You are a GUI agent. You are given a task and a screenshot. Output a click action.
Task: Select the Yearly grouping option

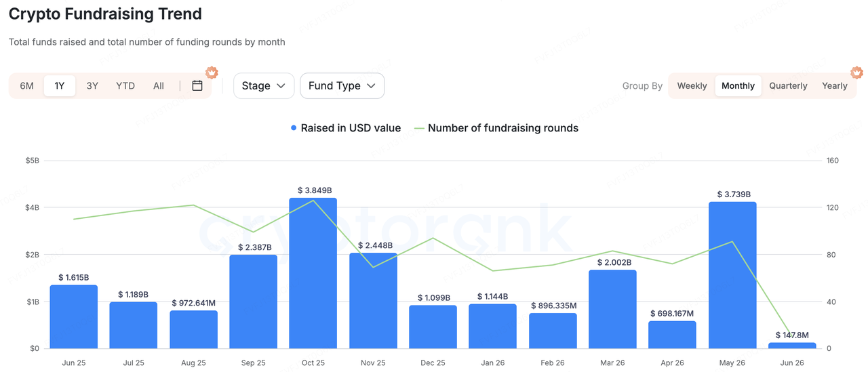click(x=835, y=86)
